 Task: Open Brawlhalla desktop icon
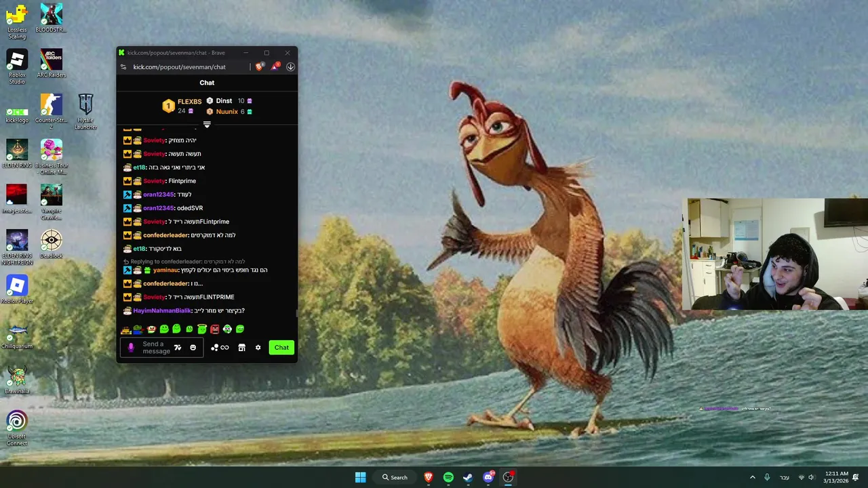coord(17,380)
